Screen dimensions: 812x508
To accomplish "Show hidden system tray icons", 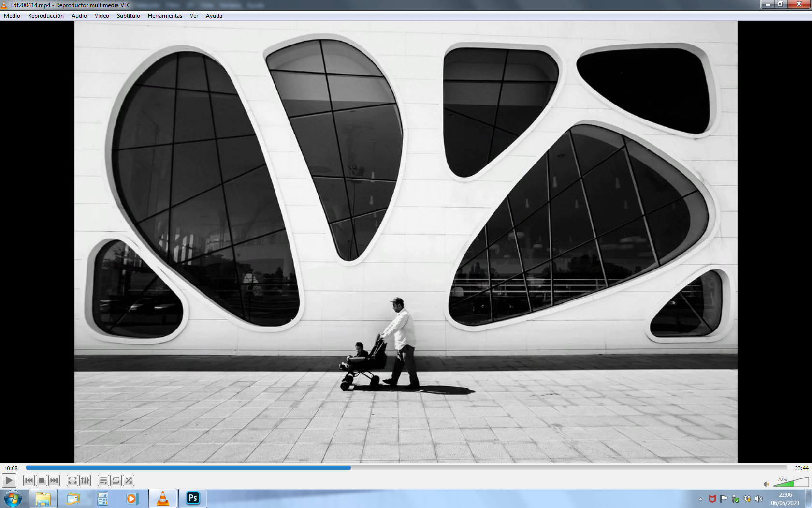I will pyautogui.click(x=700, y=499).
